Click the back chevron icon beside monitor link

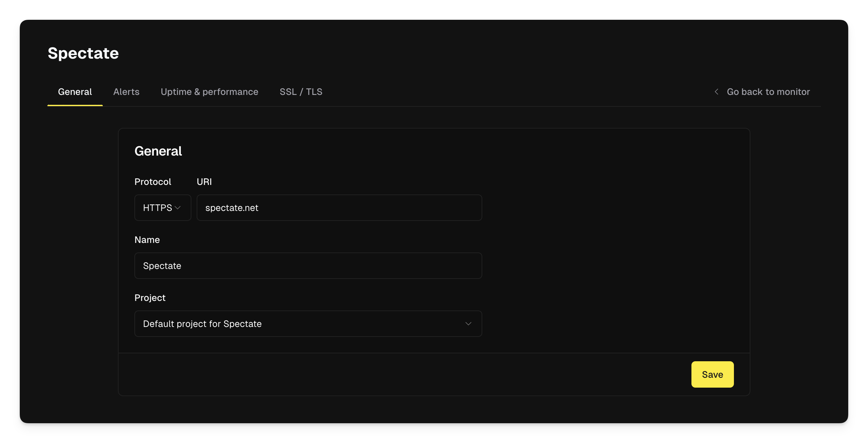tap(716, 92)
